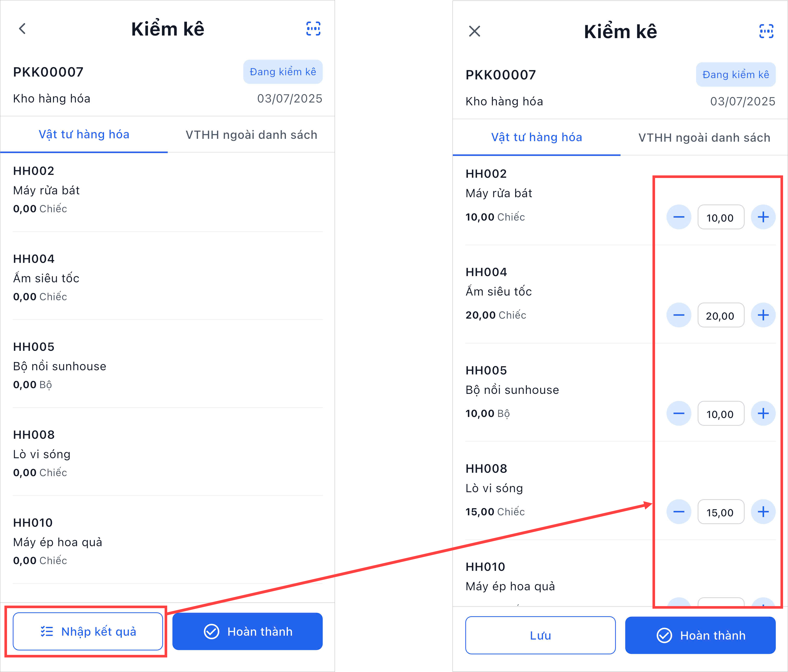788x672 pixels.
Task: Switch to VTHH ngoài danh sách tab on left
Action: (x=251, y=135)
